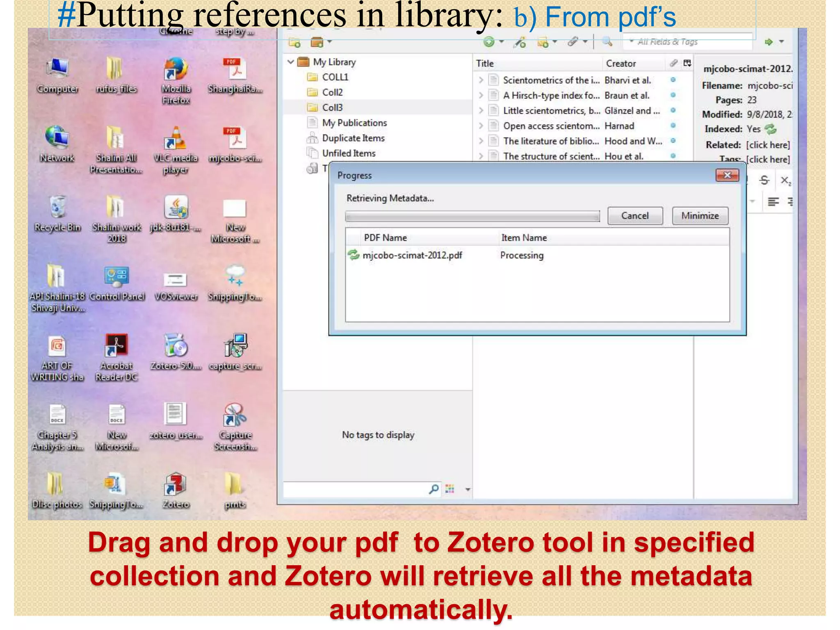Image resolution: width=840 pixels, height=630 pixels.
Task: Expand the A Hirsch-type index item row
Action: click(481, 95)
